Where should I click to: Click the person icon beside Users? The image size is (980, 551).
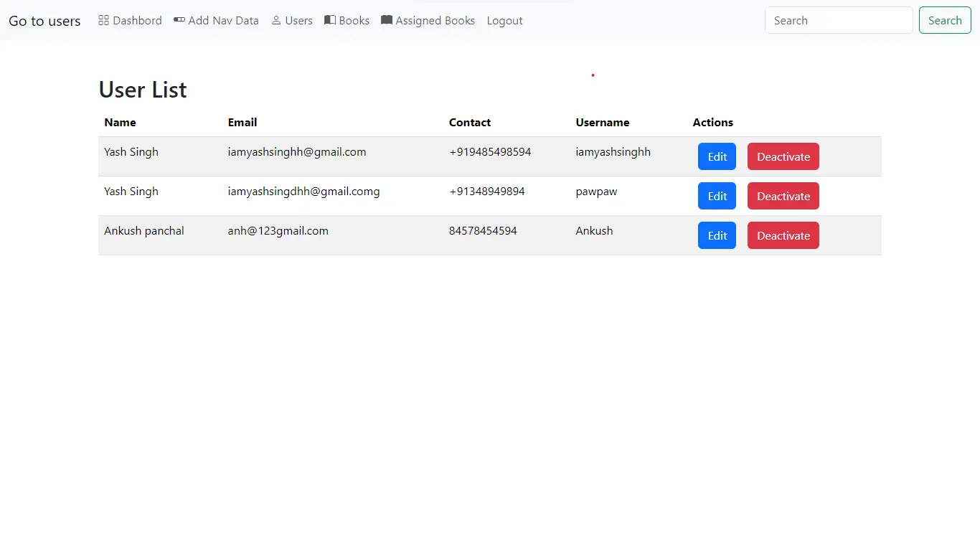click(x=276, y=20)
